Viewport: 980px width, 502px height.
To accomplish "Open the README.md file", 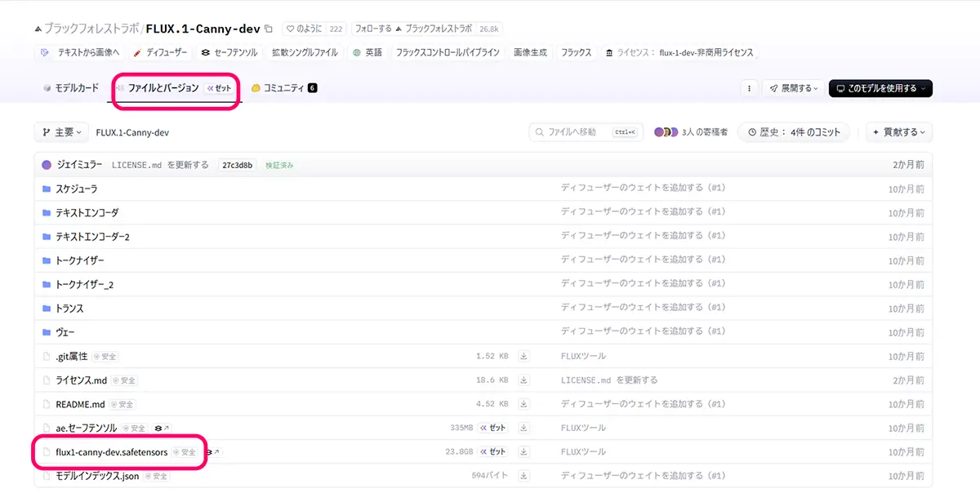I will [80, 404].
